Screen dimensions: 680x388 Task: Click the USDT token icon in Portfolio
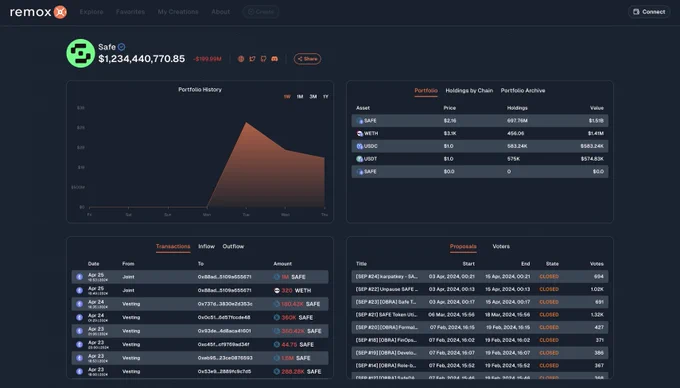[x=360, y=159]
